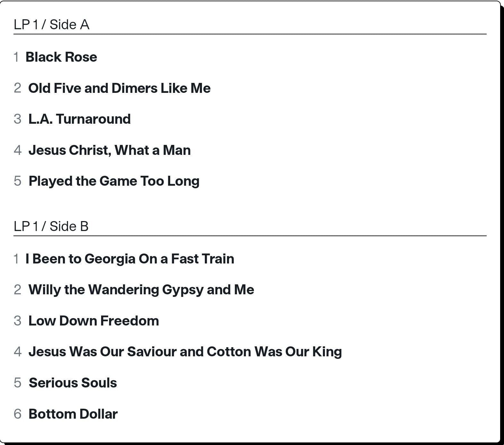Select the track Black Rose
504x445 pixels.
click(x=61, y=57)
